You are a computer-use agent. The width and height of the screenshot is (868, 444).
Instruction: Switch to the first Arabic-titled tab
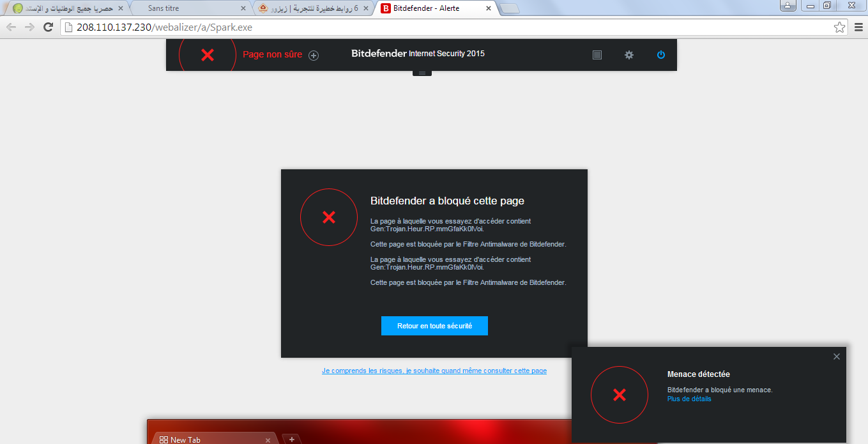pos(67,8)
